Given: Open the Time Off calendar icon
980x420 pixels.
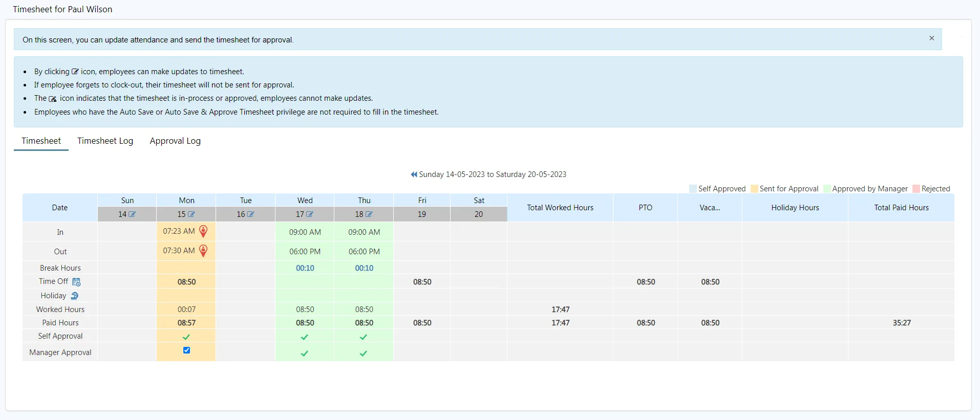Looking at the screenshot, I should point(76,282).
